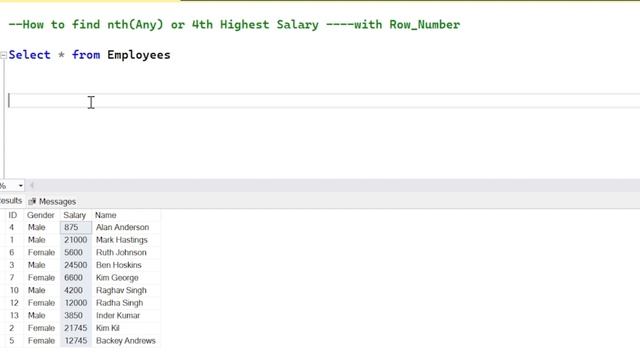Viewport: 640px width, 360px height.
Task: Select the salary cell 21000
Action: (76, 240)
